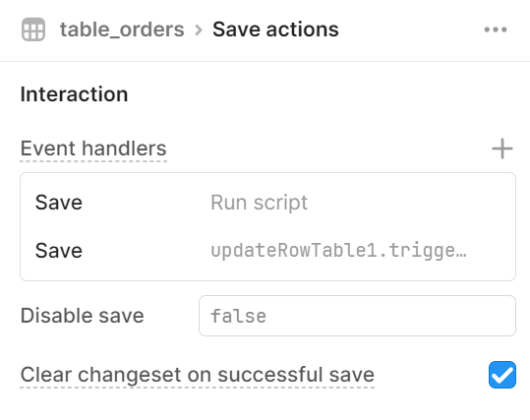Screen dimensions: 530x420
Task: Click the truncation ellipsis after updateRowTable1.trigge
Action: (x=461, y=251)
